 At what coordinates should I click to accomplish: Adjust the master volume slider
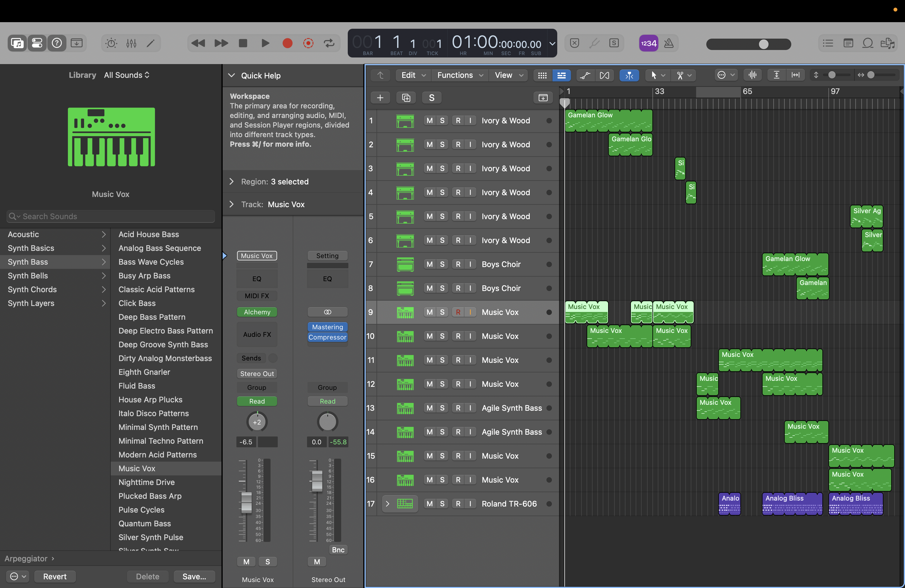coord(763,44)
